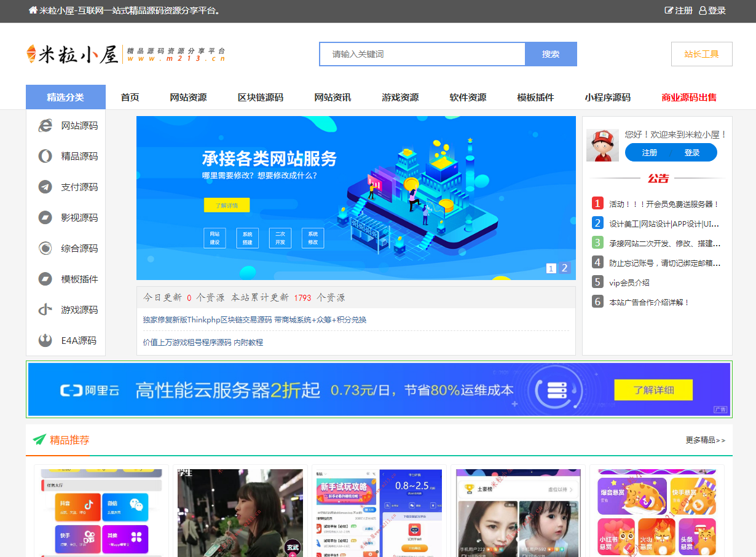Switch carousel to slide 2 indicator
The width and height of the screenshot is (756, 557).
pos(564,268)
